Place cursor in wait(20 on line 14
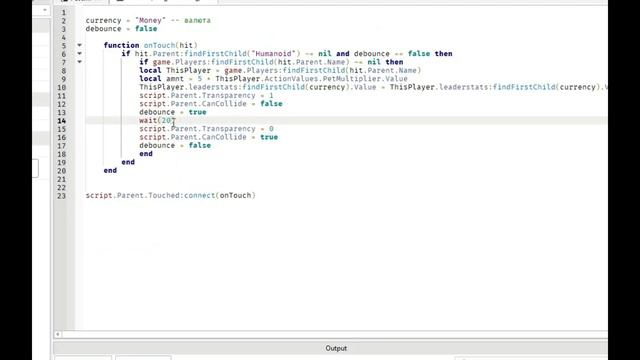The height and width of the screenshot is (360, 640). click(x=157, y=120)
